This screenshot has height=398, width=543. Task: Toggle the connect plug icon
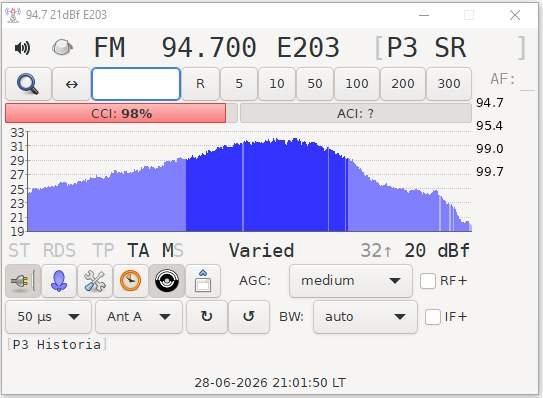[23, 281]
